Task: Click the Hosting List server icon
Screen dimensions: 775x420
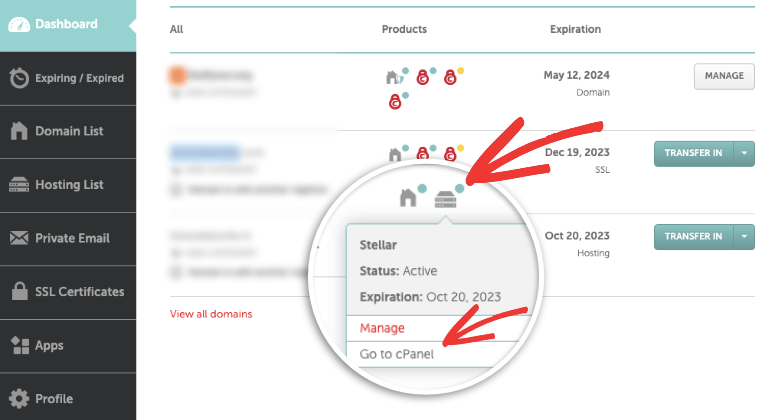Action: click(x=19, y=185)
